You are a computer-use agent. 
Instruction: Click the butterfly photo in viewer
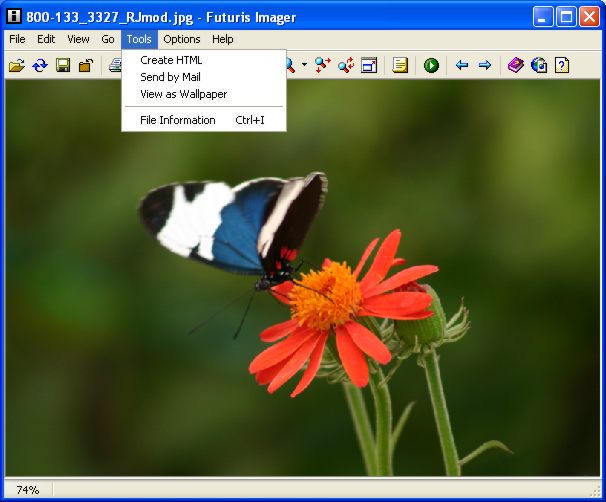click(302, 277)
